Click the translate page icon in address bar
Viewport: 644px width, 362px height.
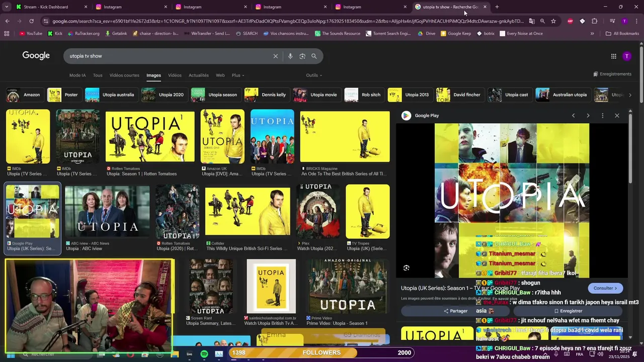(x=532, y=21)
